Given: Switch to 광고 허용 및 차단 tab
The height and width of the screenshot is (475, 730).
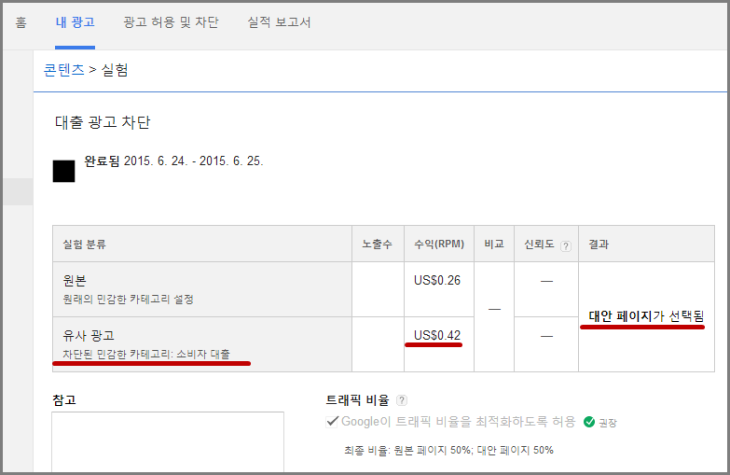Looking at the screenshot, I should pos(171,22).
